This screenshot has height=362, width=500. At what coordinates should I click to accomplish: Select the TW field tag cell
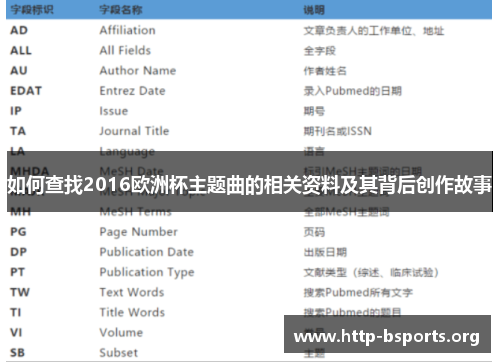(20, 292)
